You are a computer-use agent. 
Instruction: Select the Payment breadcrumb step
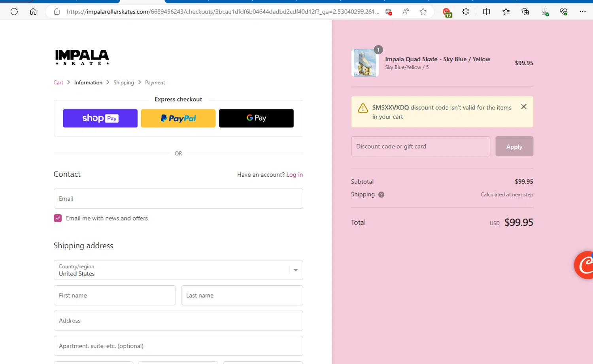click(x=155, y=83)
